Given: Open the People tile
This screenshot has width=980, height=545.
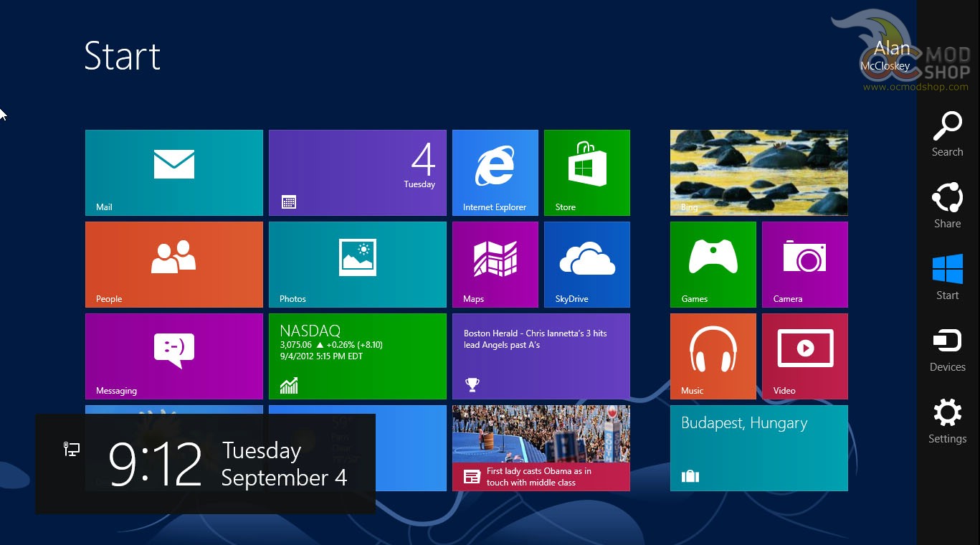Looking at the screenshot, I should point(174,265).
